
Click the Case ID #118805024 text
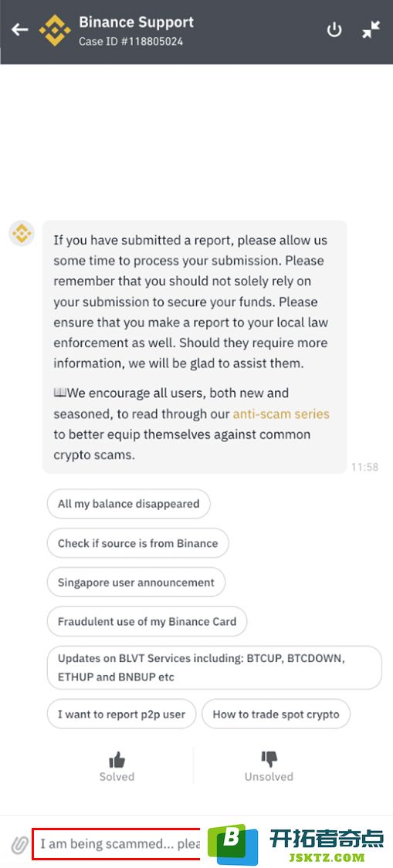click(130, 42)
